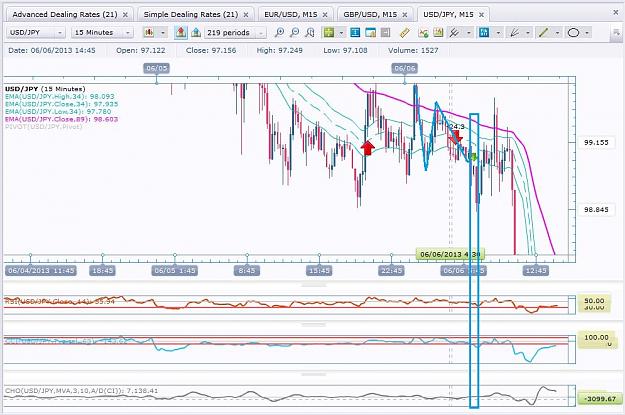Select the EMA Close 34 indicator label
Viewport: 625px width, 415px height.
click(x=62, y=104)
